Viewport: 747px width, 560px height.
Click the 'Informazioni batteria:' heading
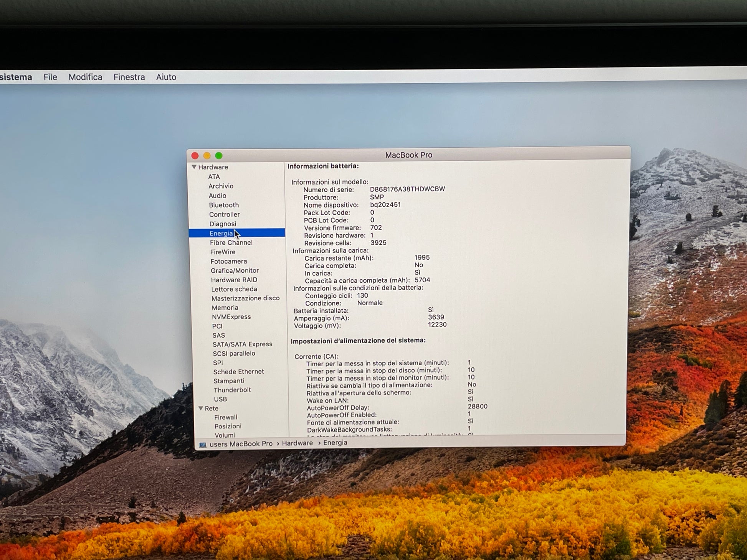323,166
